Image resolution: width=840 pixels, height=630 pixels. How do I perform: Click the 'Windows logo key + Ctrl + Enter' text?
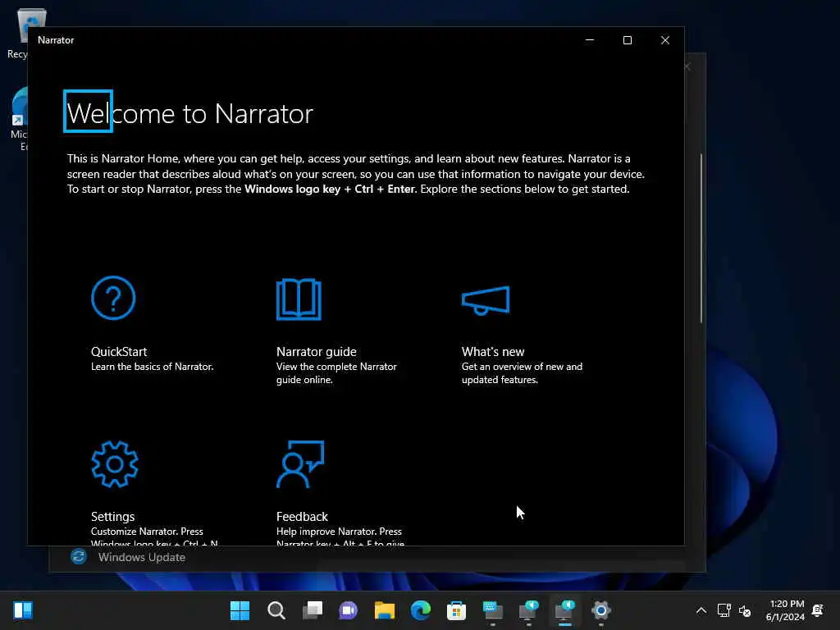click(x=330, y=189)
